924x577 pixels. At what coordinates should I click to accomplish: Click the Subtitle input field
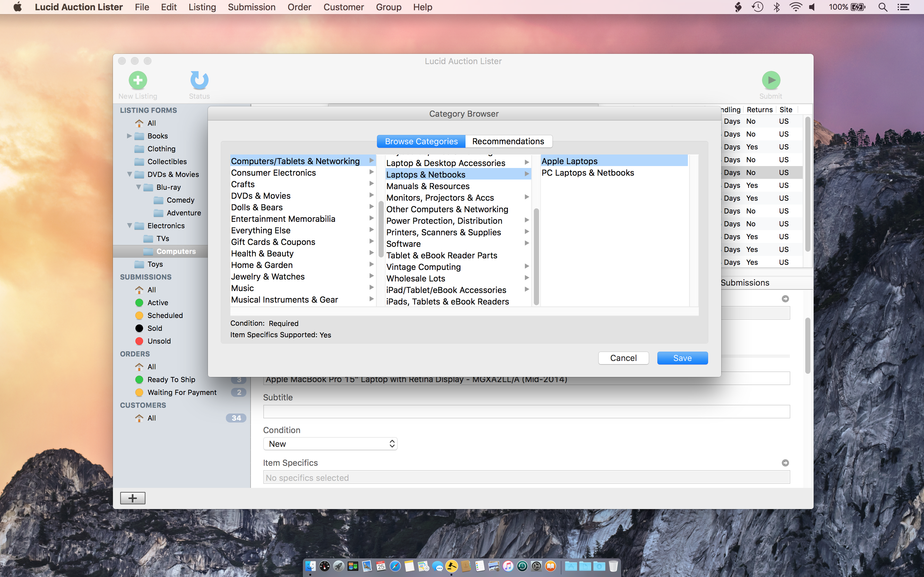[526, 412]
